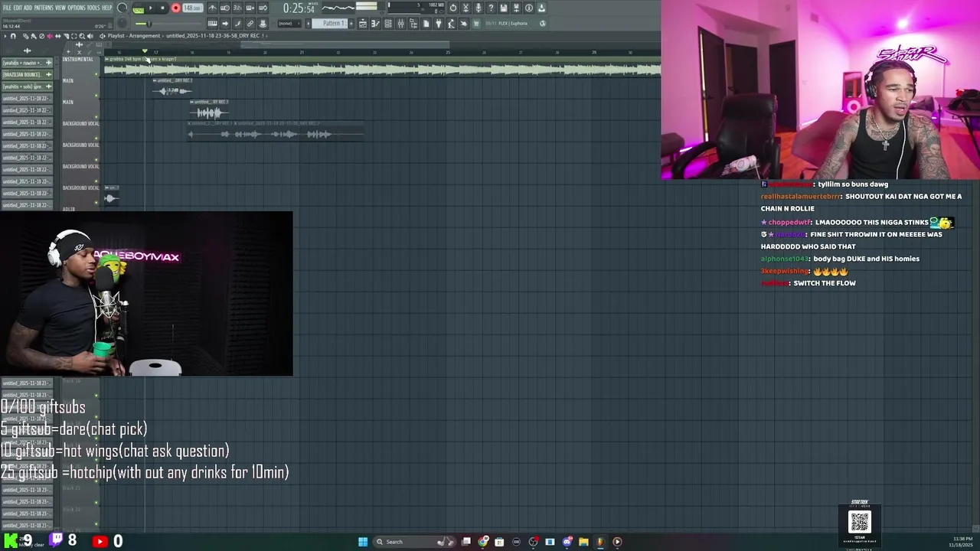Image resolution: width=980 pixels, height=551 pixels.
Task: Click the question mark help icon
Action: (491, 8)
